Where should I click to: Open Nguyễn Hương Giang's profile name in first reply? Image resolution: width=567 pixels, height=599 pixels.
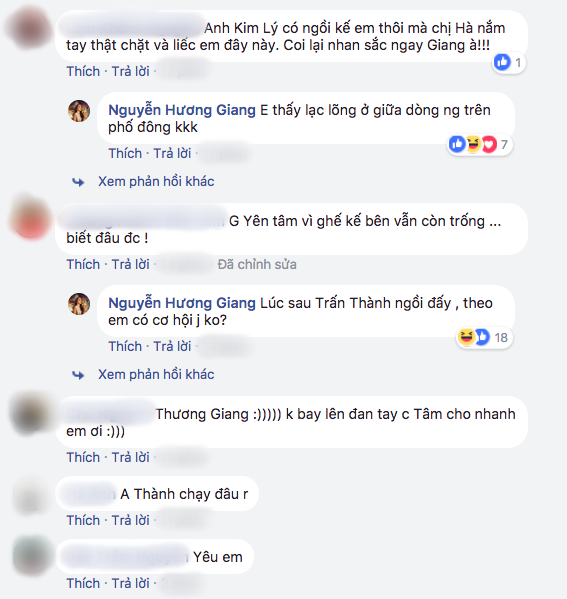coord(182,110)
